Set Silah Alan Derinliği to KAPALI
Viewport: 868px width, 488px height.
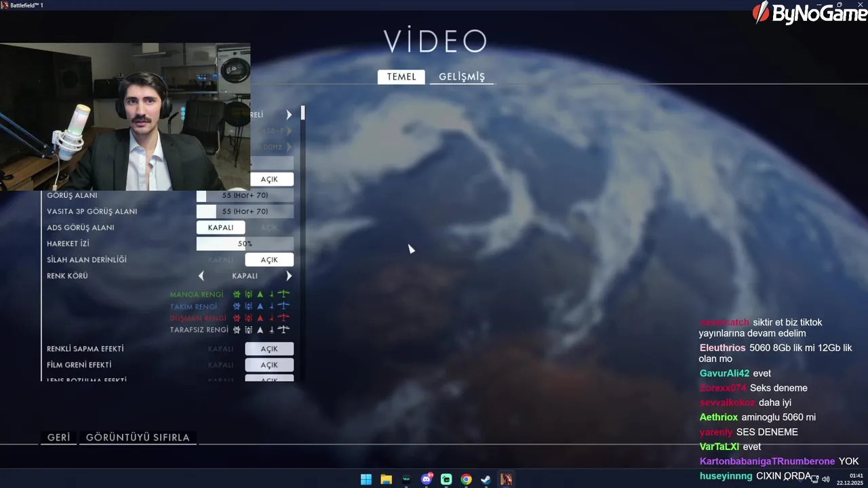point(221,260)
